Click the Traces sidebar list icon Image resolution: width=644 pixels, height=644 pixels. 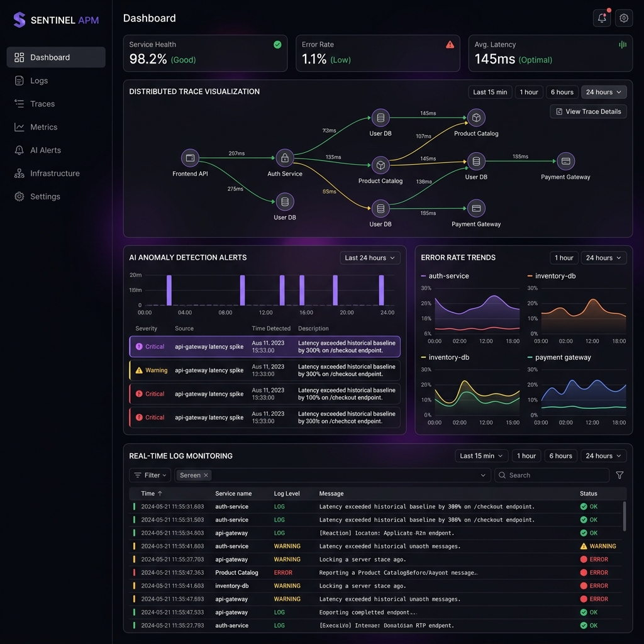19,104
